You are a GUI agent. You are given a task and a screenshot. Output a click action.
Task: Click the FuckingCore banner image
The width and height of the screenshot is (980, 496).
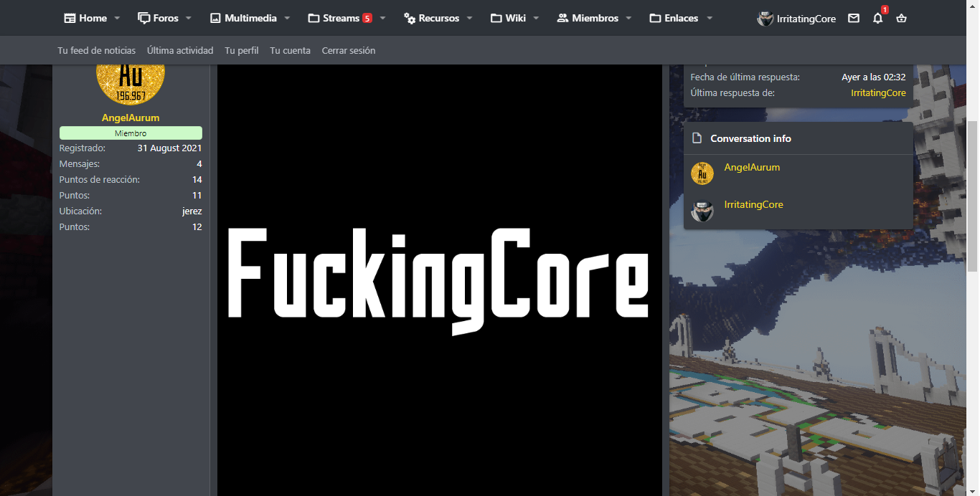point(439,280)
